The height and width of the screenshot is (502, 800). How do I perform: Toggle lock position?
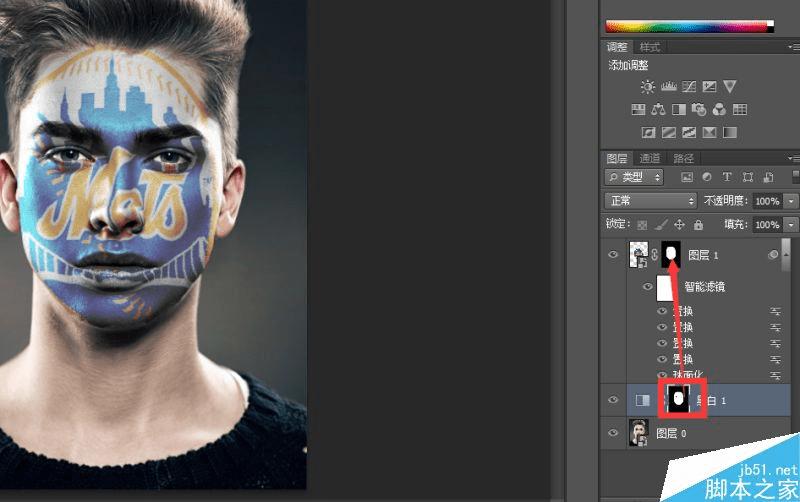[x=680, y=224]
